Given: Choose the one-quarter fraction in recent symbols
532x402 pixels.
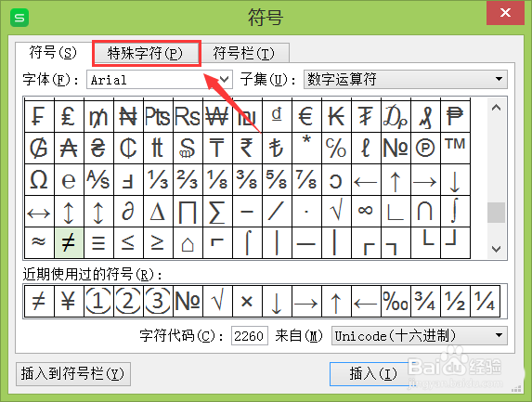Looking at the screenshot, I should coord(486,301).
